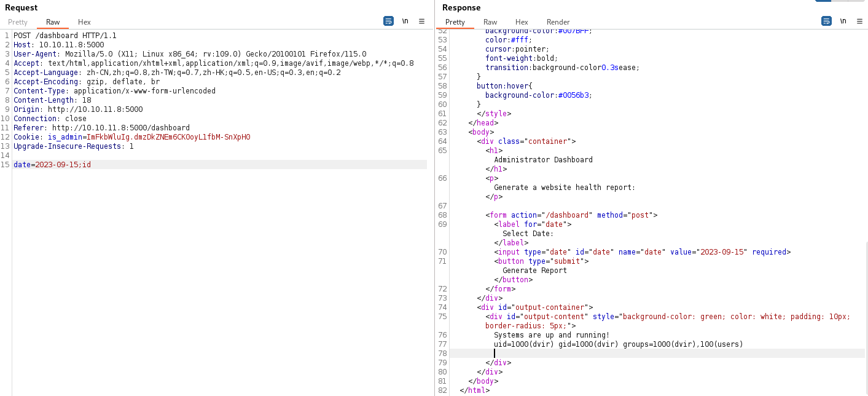Click the Referer header line

101,128
